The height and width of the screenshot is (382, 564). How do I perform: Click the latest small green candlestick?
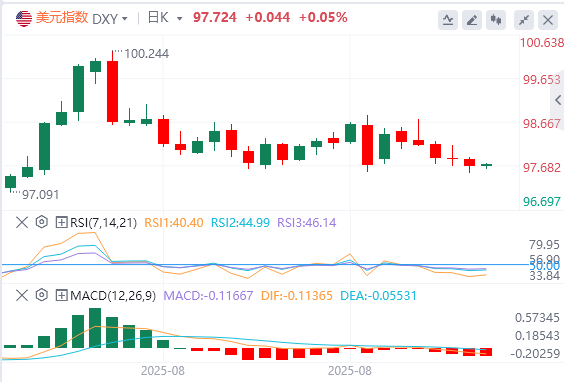486,165
